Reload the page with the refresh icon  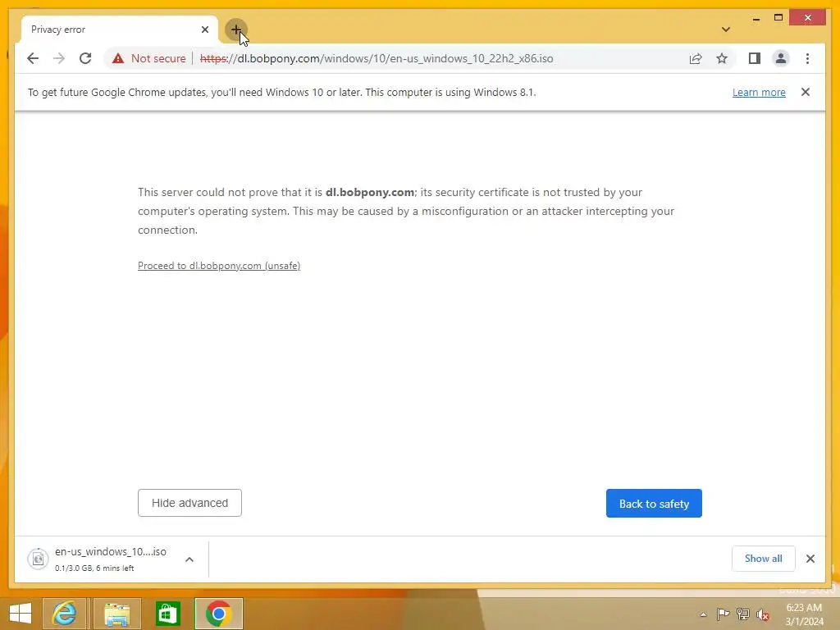[85, 58]
